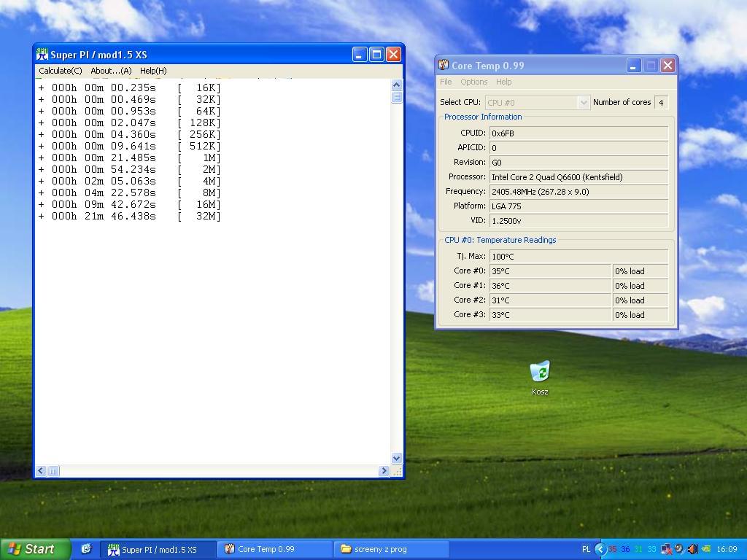Image resolution: width=747 pixels, height=560 pixels.
Task: Click the Core #0 temperature tray icon
Action: [613, 549]
